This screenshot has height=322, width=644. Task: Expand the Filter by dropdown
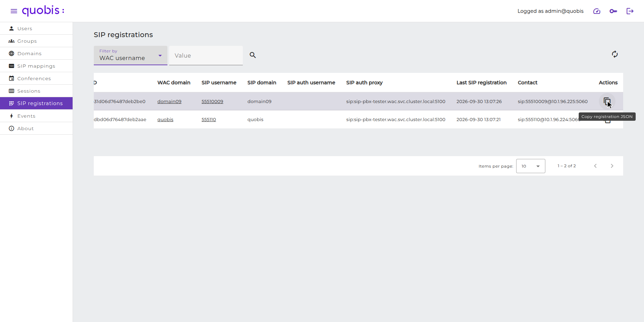[x=131, y=56]
